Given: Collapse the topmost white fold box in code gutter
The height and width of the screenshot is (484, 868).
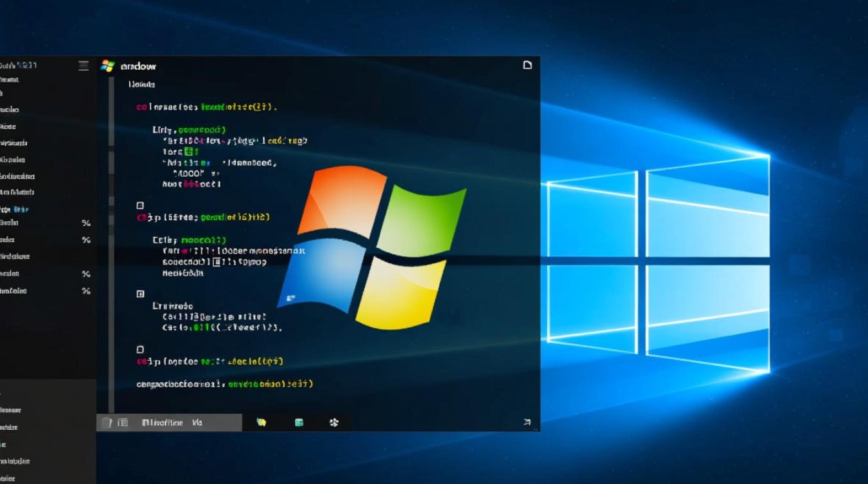Looking at the screenshot, I should pyautogui.click(x=140, y=205).
